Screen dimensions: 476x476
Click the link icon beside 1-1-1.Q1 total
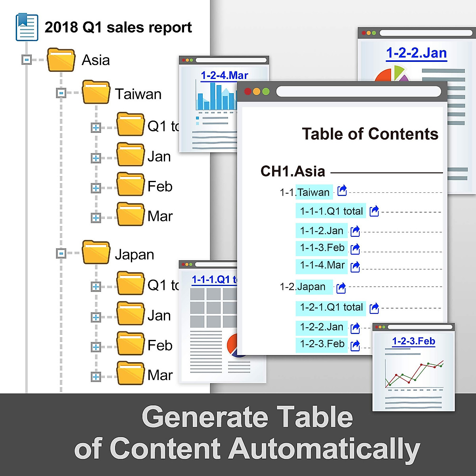tap(374, 211)
